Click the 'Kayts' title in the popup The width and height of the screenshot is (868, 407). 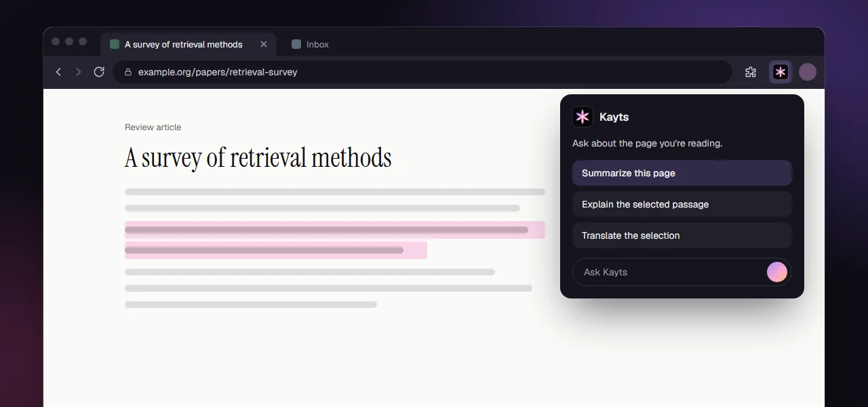click(614, 117)
